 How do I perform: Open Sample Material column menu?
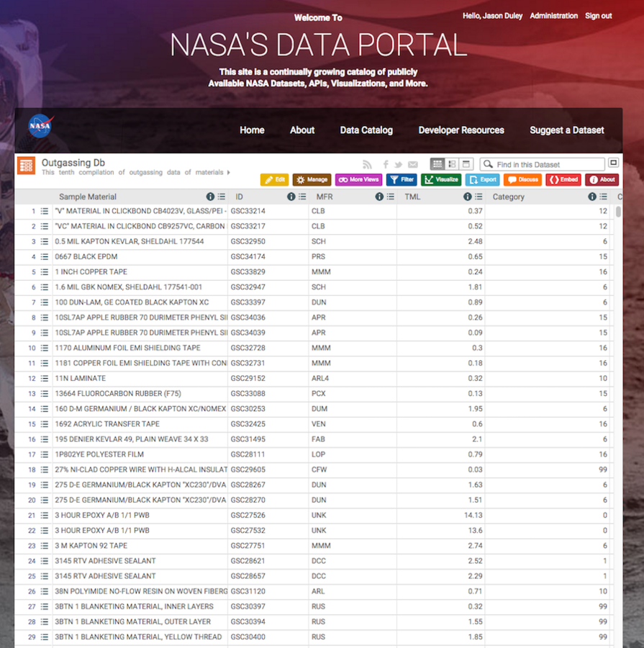[x=222, y=197]
